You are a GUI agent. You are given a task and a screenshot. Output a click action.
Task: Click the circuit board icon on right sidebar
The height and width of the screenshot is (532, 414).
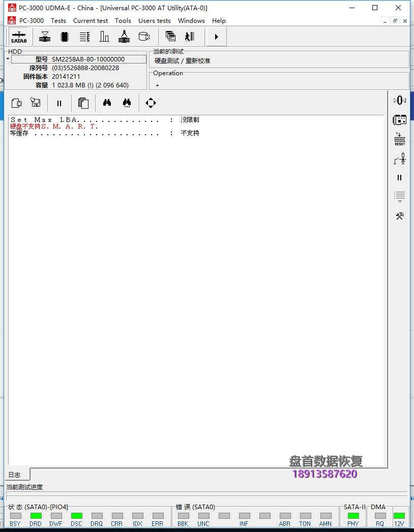[400, 120]
